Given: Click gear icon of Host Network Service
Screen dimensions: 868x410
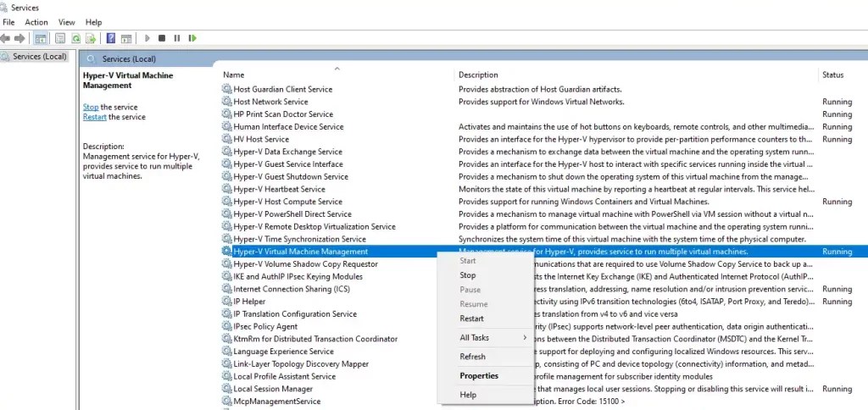Looking at the screenshot, I should pyautogui.click(x=226, y=102).
